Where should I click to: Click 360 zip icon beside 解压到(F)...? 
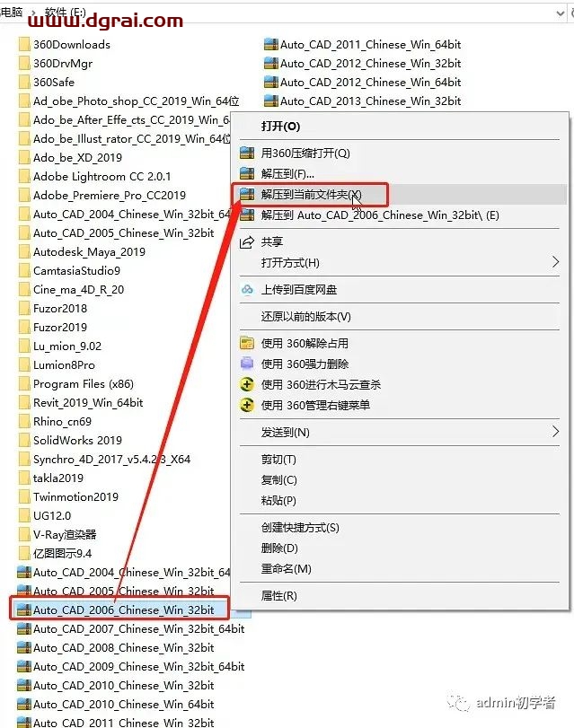click(247, 173)
